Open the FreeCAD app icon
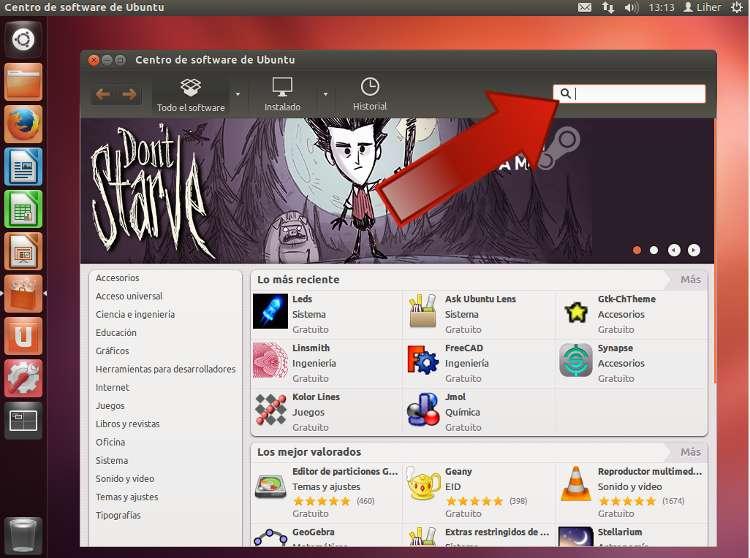Image resolution: width=750 pixels, height=558 pixels. point(423,360)
